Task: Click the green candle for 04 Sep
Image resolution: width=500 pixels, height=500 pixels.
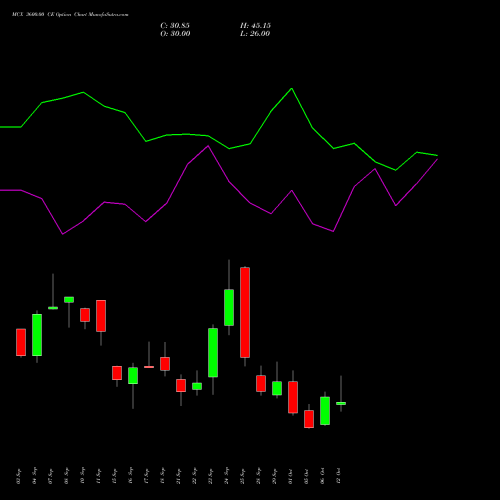Action: [x=37, y=335]
